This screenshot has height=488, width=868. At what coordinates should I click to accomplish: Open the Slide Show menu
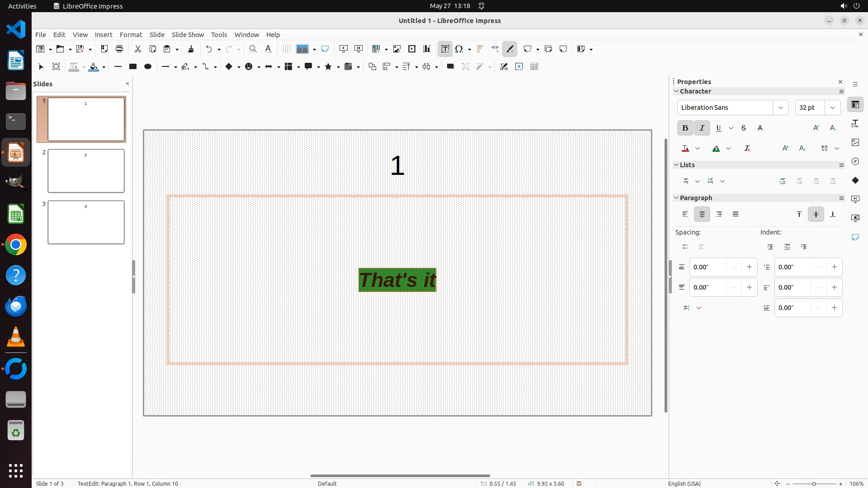pos(187,35)
